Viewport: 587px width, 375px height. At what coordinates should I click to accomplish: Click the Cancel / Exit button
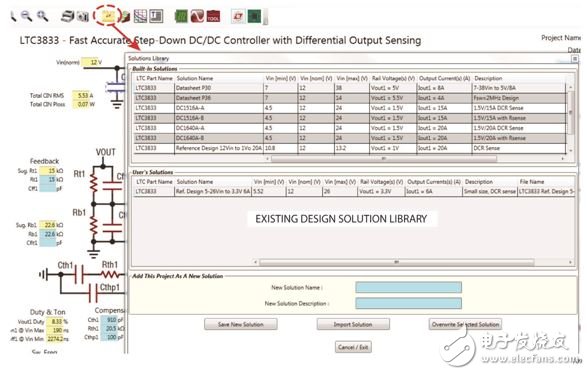coord(353,347)
